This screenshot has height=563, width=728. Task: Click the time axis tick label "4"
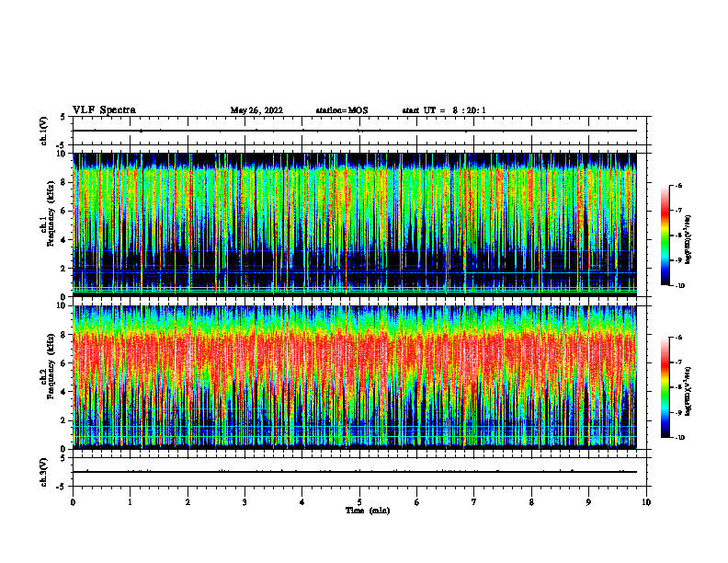(x=302, y=502)
